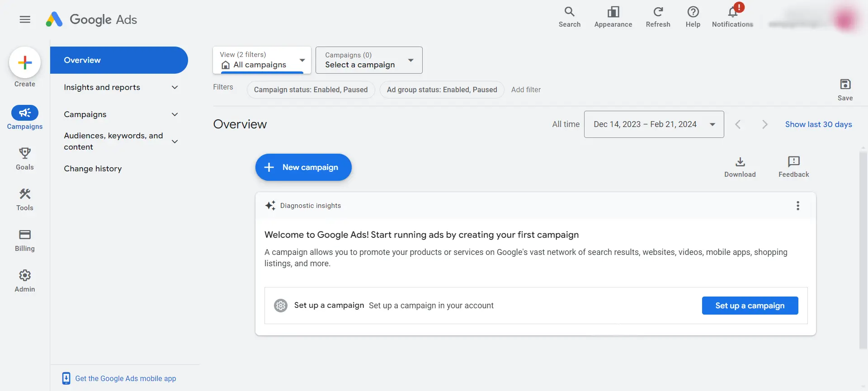Click Get the Google Ads mobile app
Screen dimensions: 868x391
[x=125, y=378]
